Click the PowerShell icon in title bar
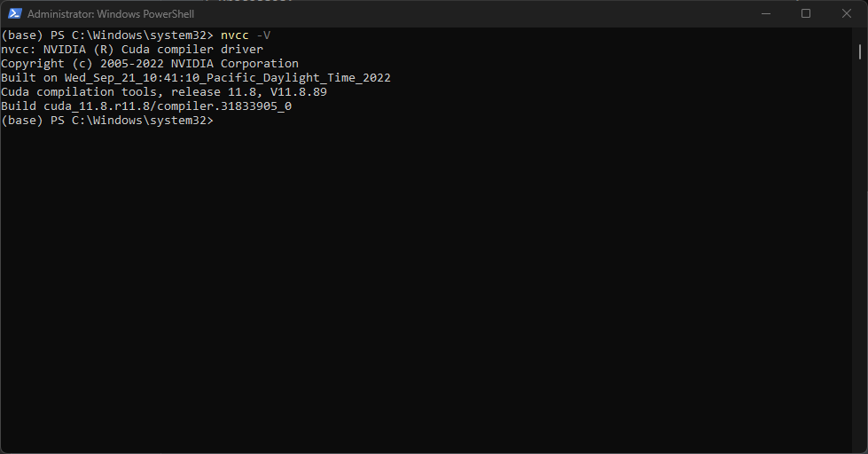Screen dimensions: 868x454 pos(15,14)
